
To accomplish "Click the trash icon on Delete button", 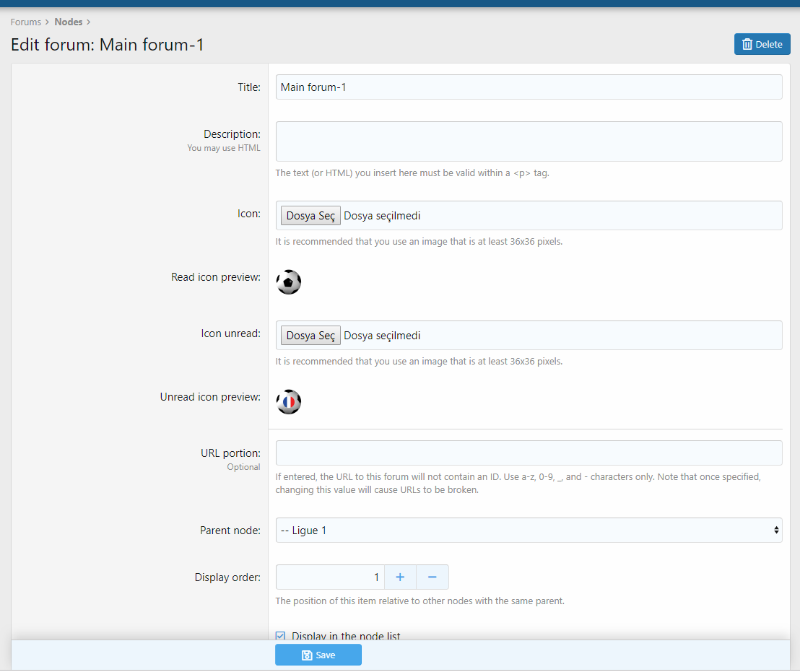I will (x=747, y=45).
